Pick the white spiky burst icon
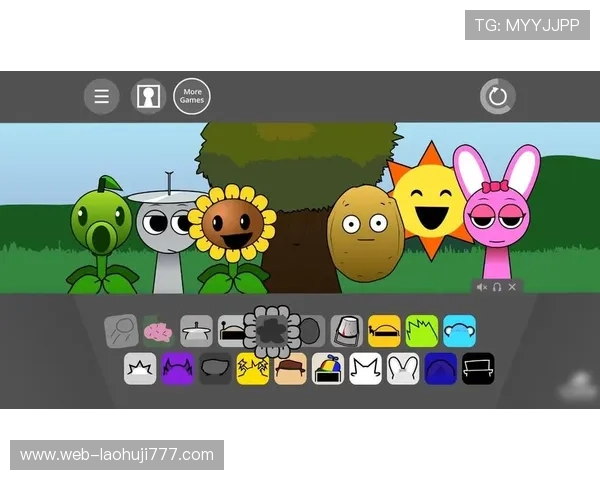This screenshot has height=480, width=600. [140, 369]
